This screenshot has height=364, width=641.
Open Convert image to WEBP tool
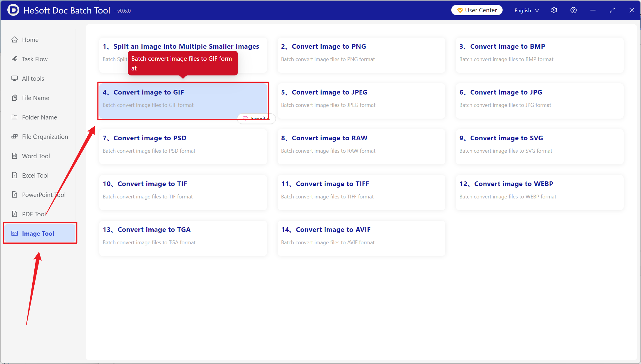540,192
